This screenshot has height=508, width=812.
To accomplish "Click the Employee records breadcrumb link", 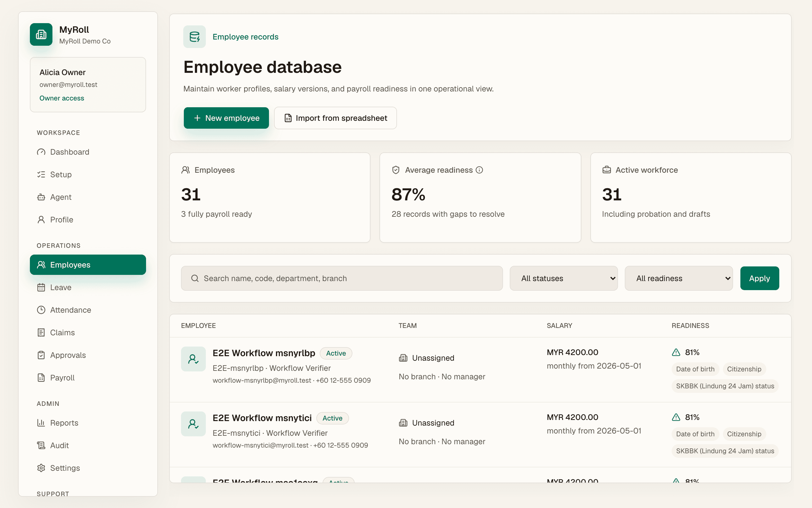I will point(245,37).
